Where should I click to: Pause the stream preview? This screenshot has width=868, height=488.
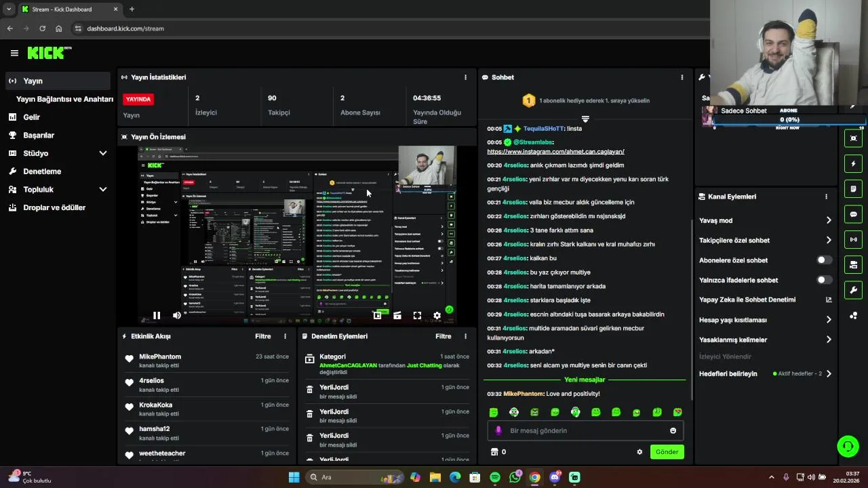click(157, 315)
